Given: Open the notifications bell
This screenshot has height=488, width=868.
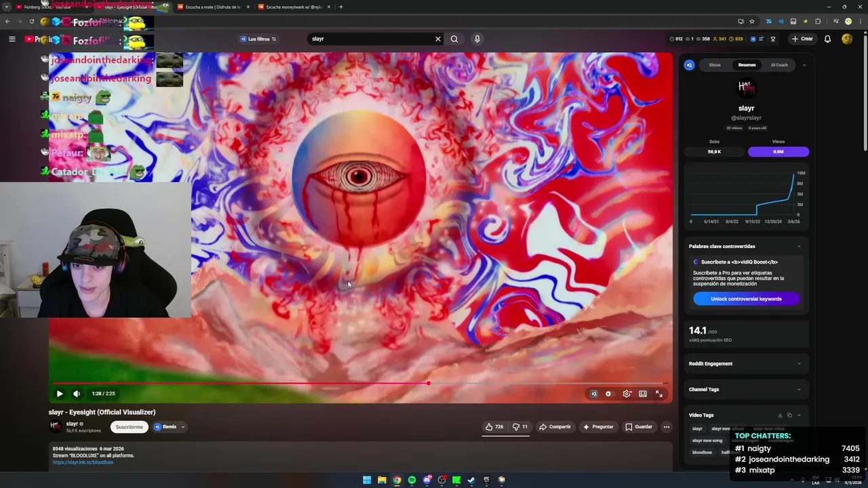Looking at the screenshot, I should (827, 39).
